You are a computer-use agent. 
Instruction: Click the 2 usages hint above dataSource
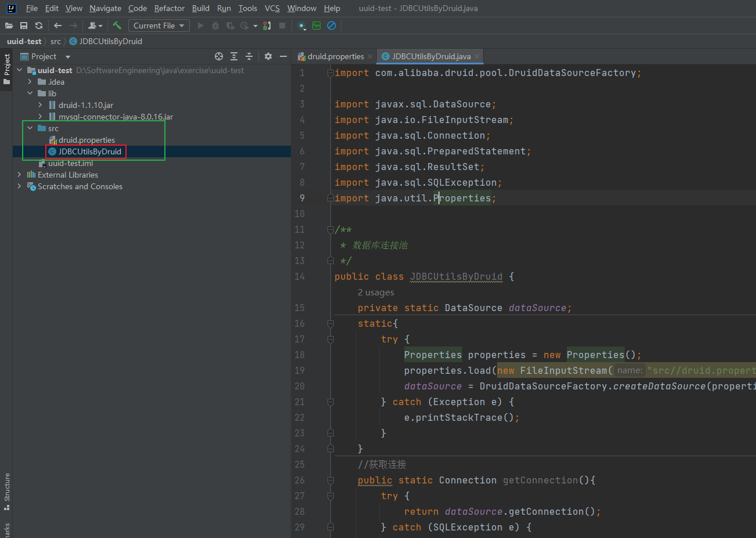click(x=376, y=293)
